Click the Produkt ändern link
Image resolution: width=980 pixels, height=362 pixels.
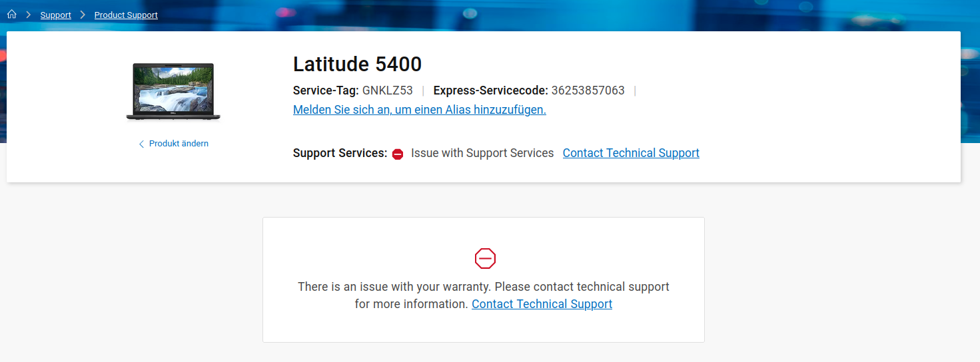(179, 144)
